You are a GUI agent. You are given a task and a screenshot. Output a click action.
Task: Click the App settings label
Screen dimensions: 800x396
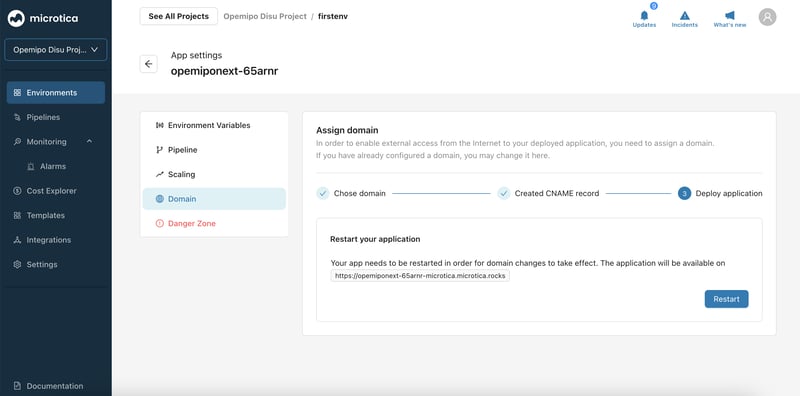click(x=196, y=55)
